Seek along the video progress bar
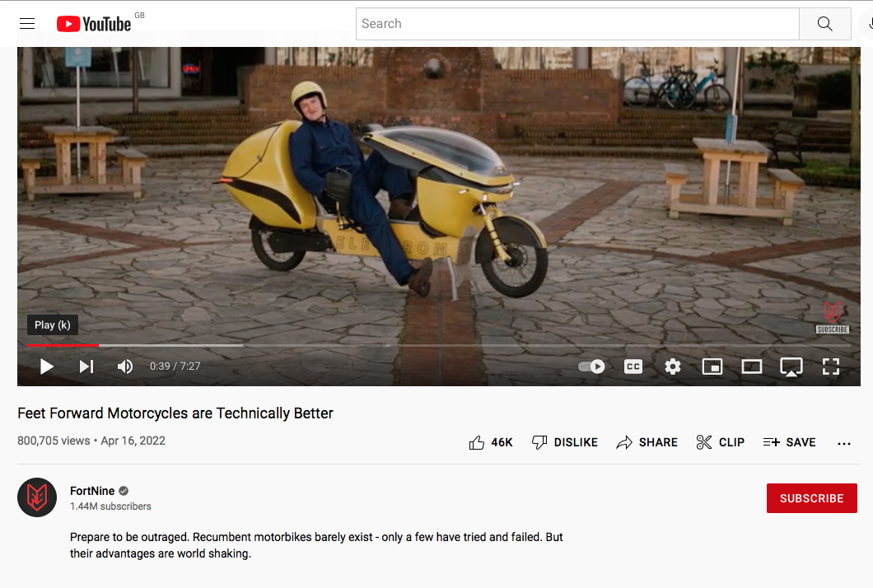Viewport: 873px width, 588px height. (439, 345)
